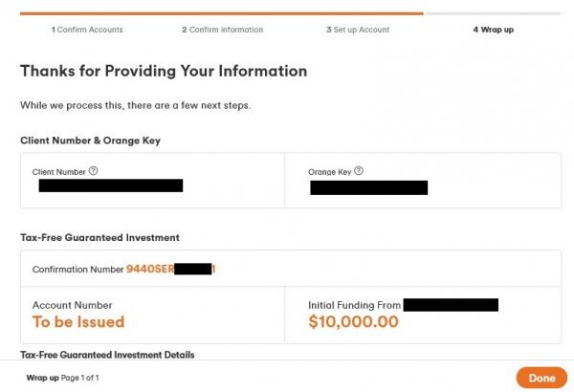Select step 4 Wrap up
574x392 pixels.
493,30
